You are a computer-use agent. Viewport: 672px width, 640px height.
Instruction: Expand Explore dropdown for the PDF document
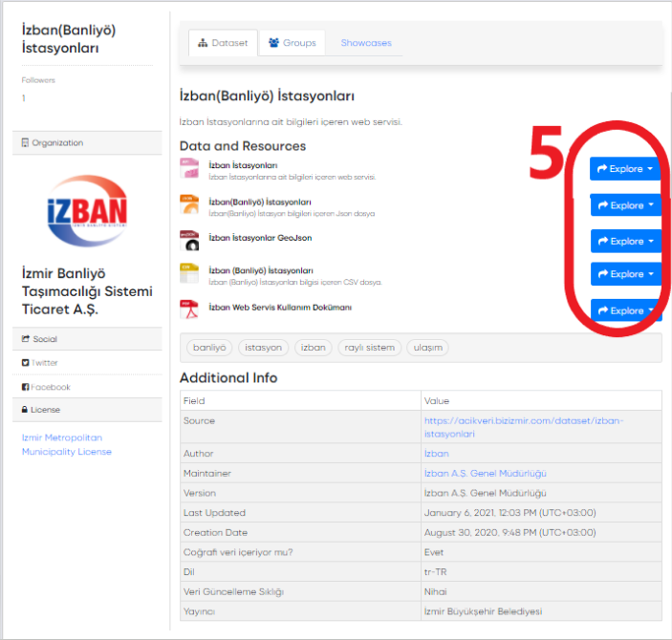click(x=625, y=310)
